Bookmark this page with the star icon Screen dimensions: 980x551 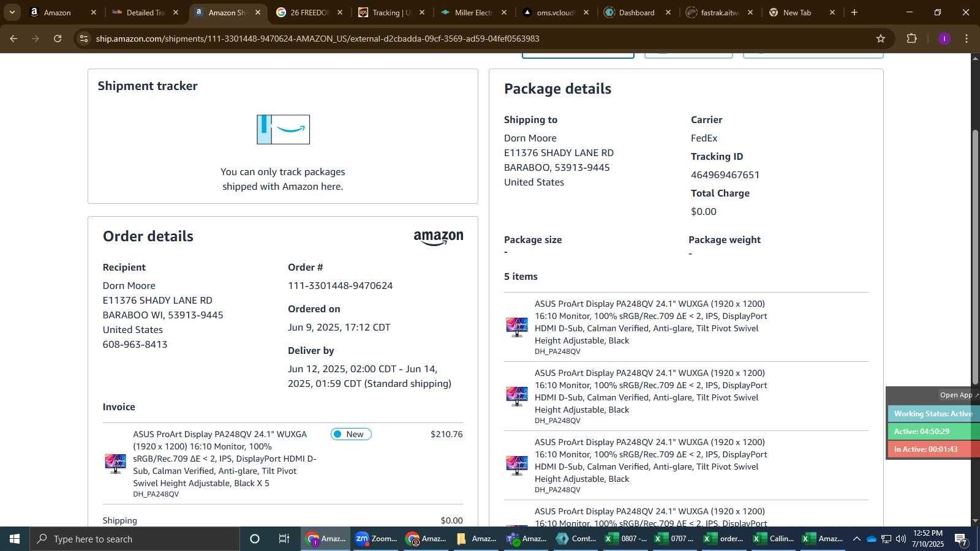(x=881, y=39)
